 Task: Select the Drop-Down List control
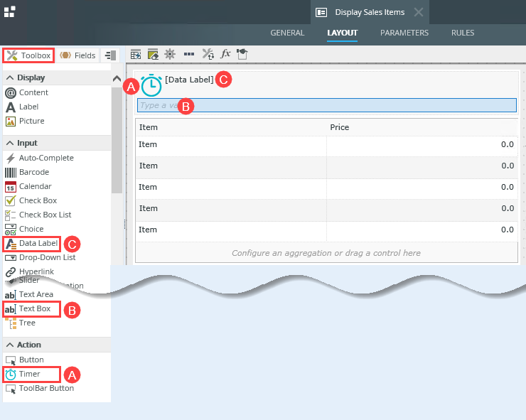tap(47, 257)
